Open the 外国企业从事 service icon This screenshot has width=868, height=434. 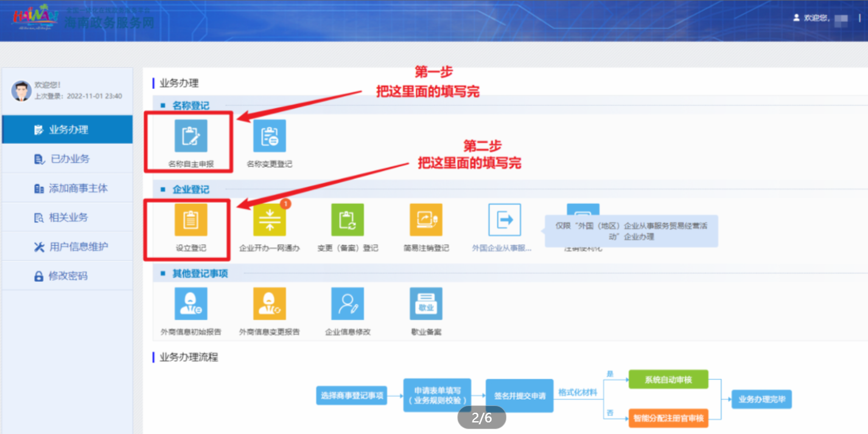point(505,220)
